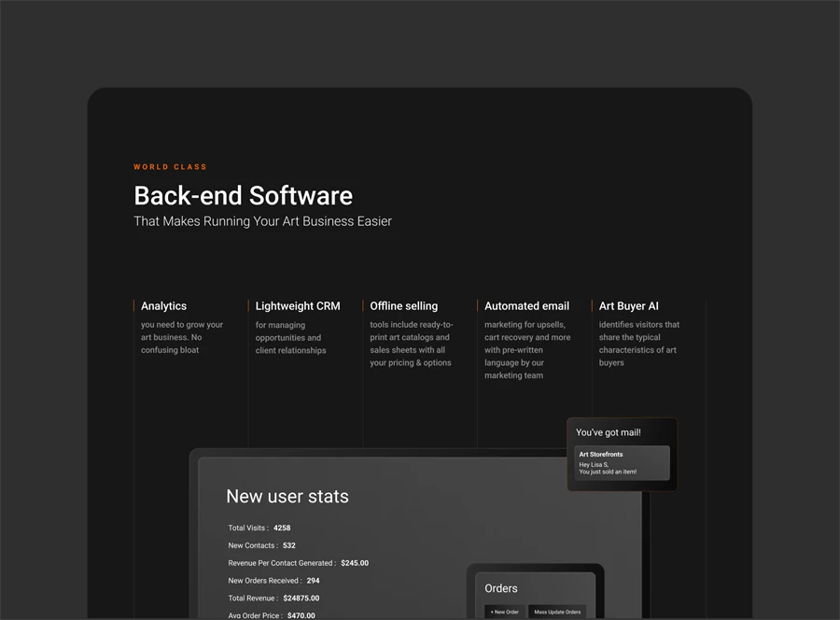The width and height of the screenshot is (840, 620).
Task: Click the + New Order button
Action: tap(504, 612)
